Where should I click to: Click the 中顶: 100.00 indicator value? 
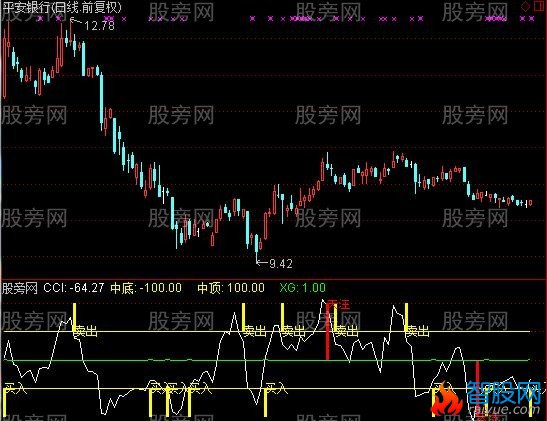pos(231,288)
